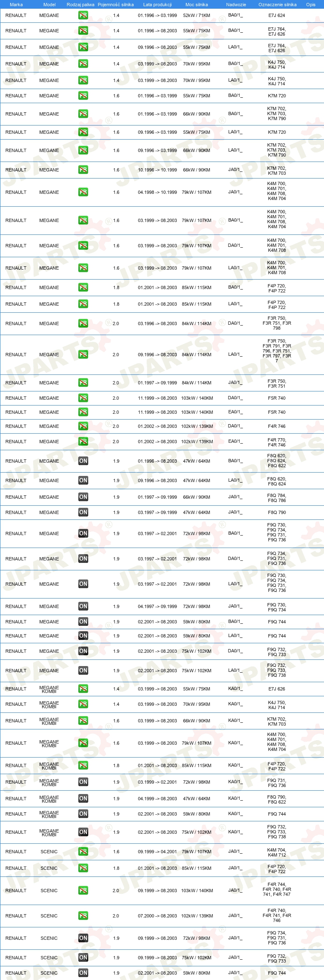The height and width of the screenshot is (980, 324).
Task: Select the 04.1998 -> 10.1999 production years cell
Action: (x=157, y=192)
